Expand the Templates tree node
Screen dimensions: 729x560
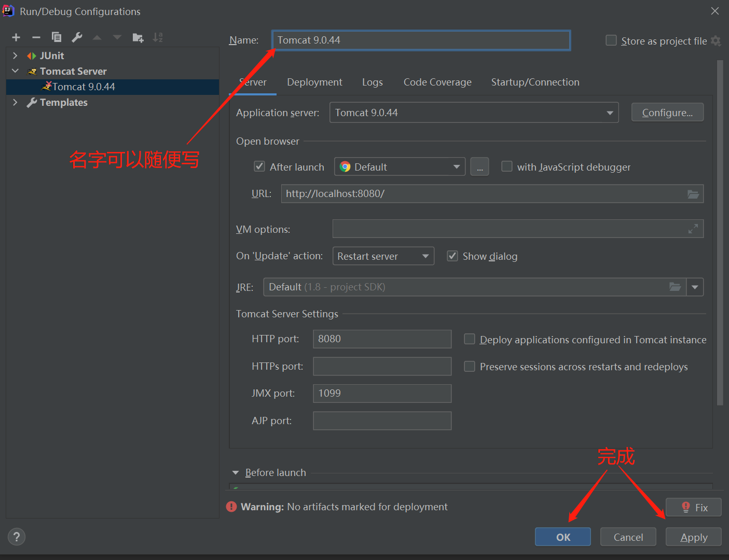tap(15, 102)
